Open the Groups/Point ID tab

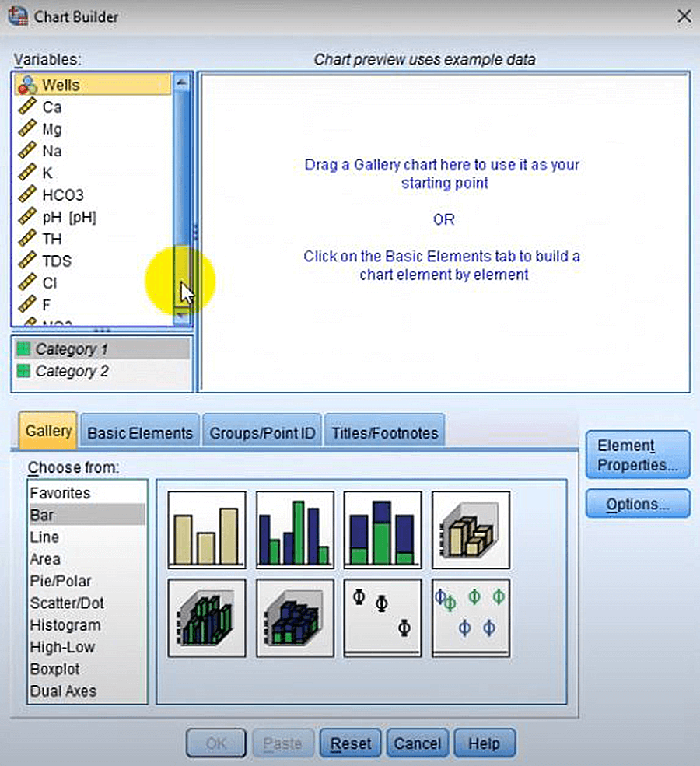[261, 432]
